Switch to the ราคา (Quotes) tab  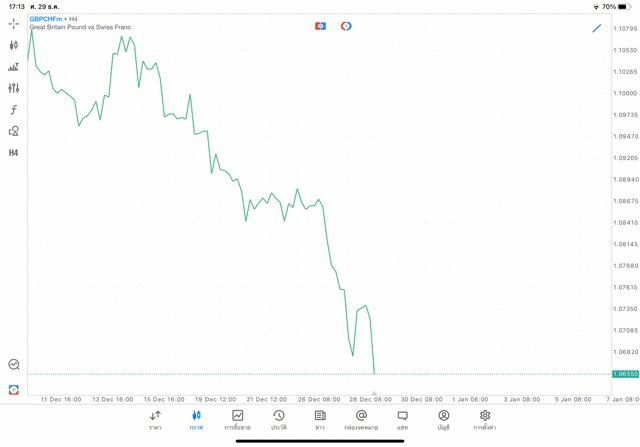(155, 420)
